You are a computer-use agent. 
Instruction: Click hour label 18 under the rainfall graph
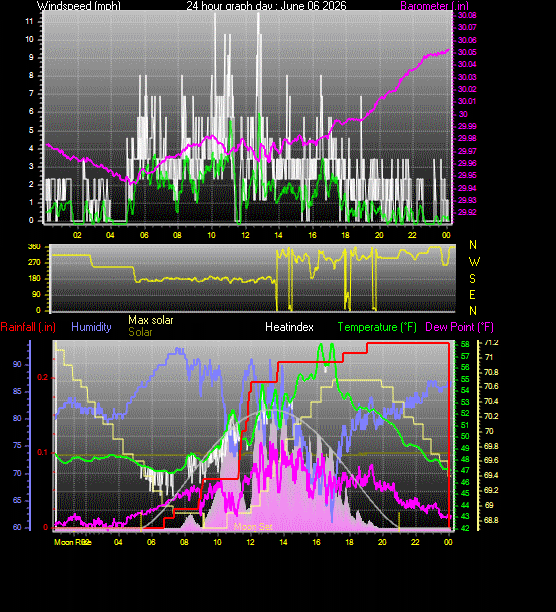[349, 542]
